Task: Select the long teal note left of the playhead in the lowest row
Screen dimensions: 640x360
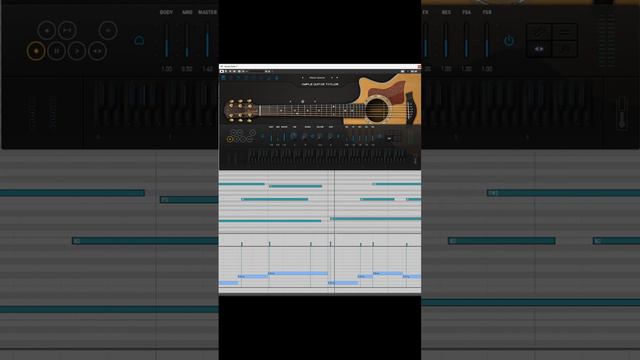Action: (270, 221)
